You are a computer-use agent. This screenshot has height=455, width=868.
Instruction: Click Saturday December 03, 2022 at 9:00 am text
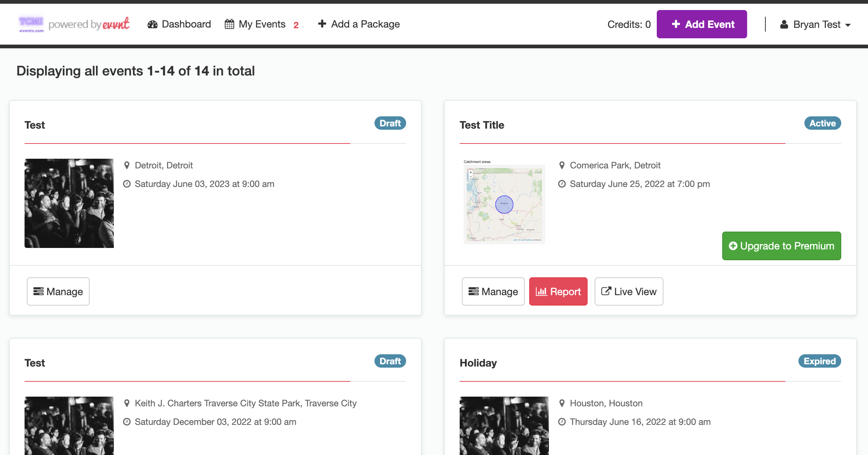[x=215, y=422]
